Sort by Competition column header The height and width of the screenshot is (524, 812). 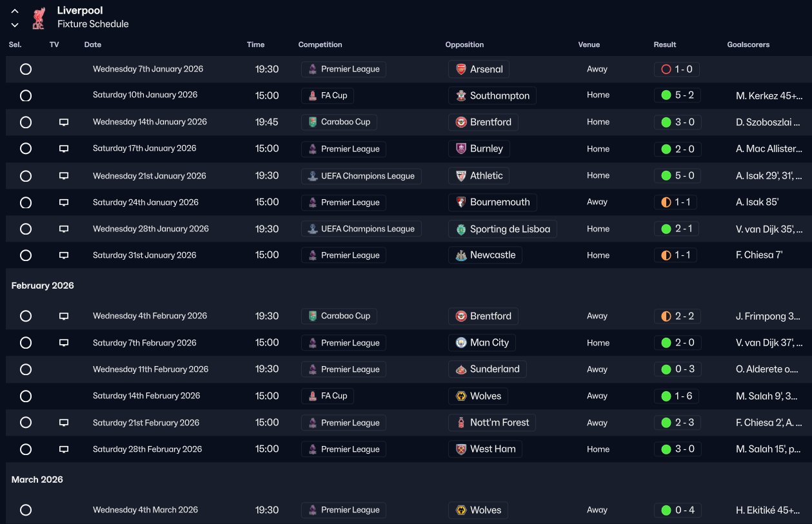pos(320,44)
